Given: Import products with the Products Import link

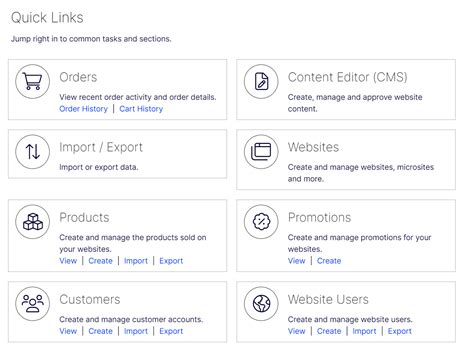Looking at the screenshot, I should coord(136,261).
